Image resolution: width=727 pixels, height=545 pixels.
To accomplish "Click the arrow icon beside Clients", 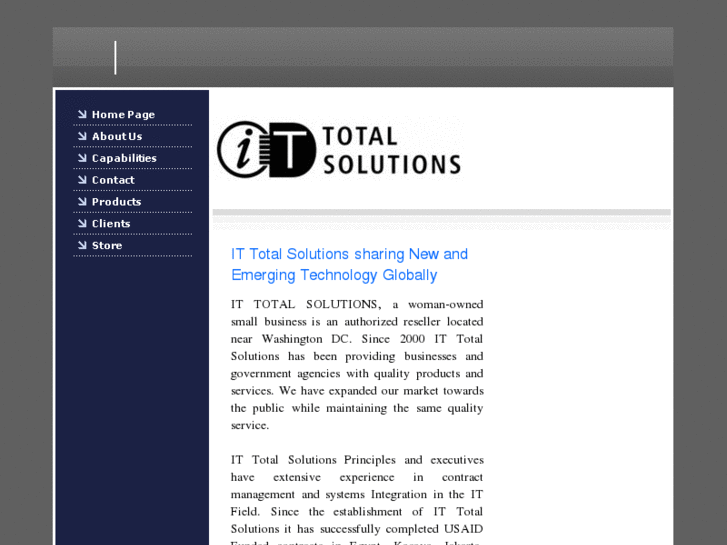I will 82,223.
